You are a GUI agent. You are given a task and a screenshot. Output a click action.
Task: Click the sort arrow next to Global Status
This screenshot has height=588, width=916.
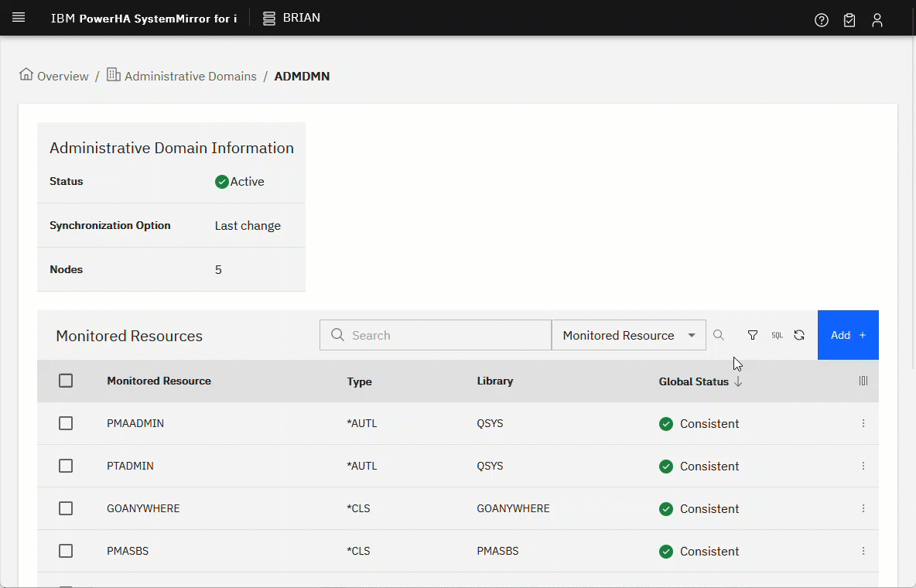(738, 381)
